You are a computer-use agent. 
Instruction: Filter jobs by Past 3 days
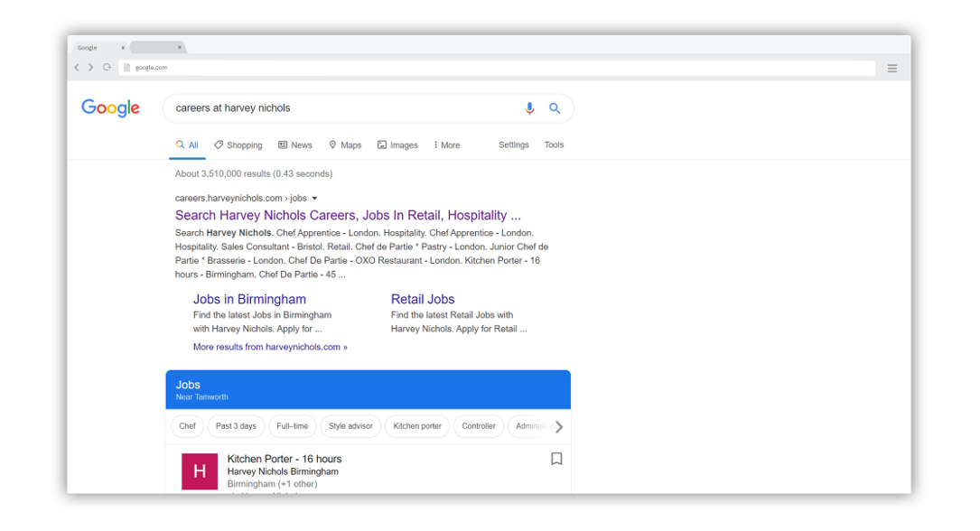coord(236,426)
